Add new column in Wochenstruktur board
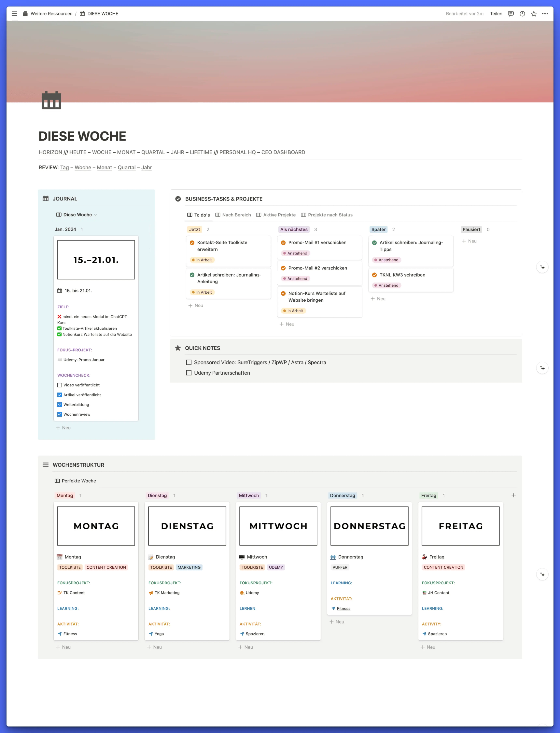 click(x=513, y=495)
